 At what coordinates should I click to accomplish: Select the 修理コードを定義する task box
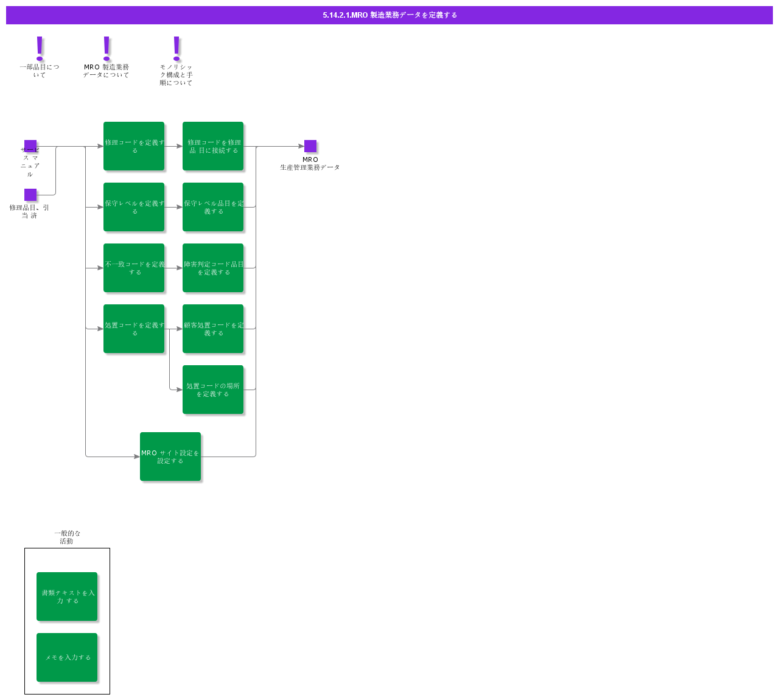point(134,146)
